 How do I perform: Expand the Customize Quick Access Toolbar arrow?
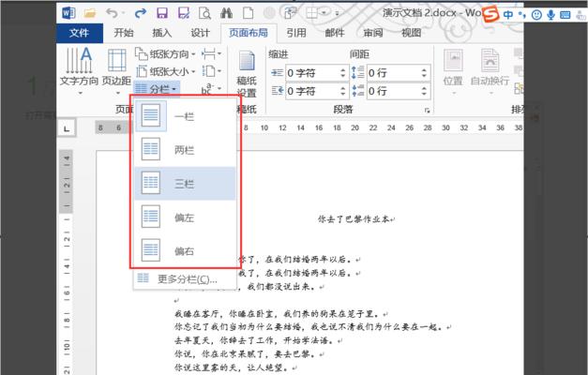pyautogui.click(x=337, y=14)
